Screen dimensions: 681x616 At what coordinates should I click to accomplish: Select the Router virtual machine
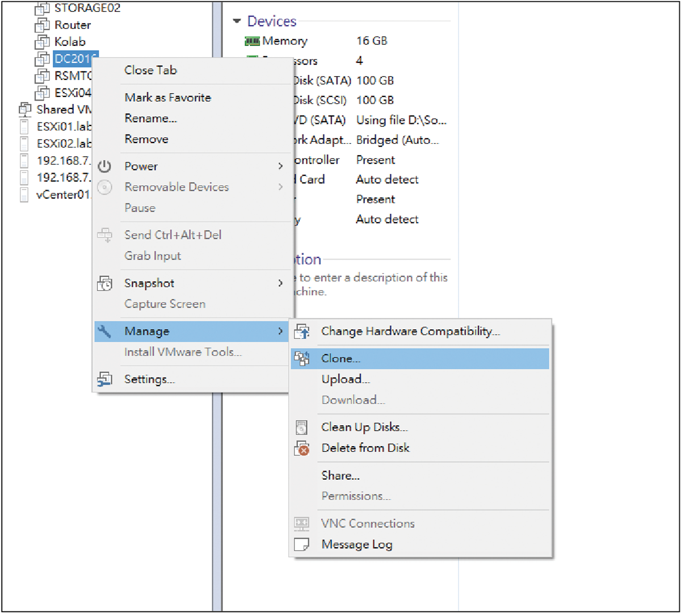tap(73, 25)
